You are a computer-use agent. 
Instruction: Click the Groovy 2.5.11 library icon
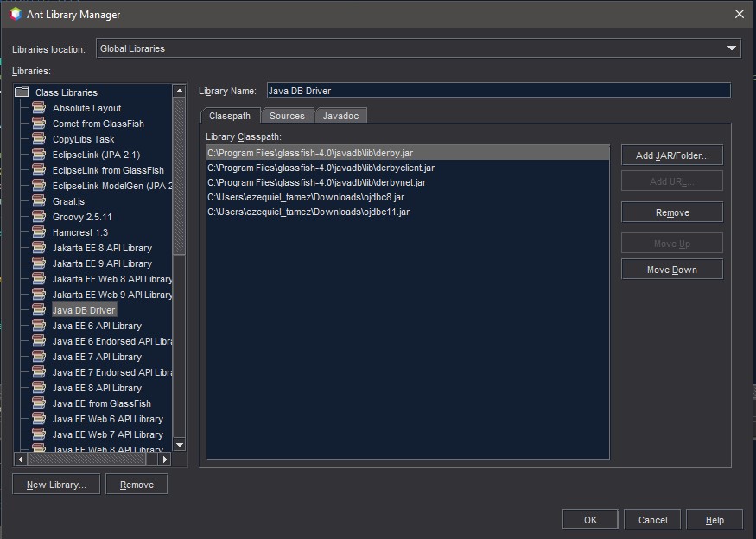tap(39, 217)
